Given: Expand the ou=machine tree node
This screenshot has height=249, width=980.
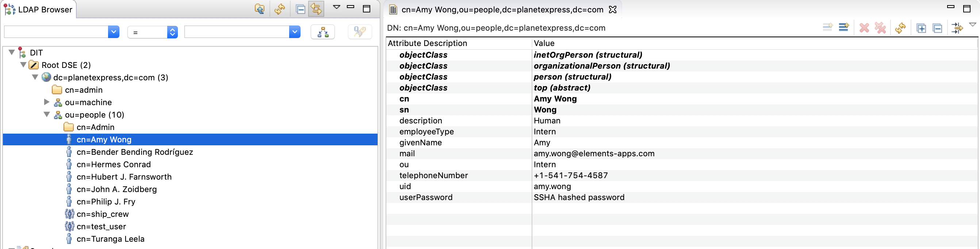Looking at the screenshot, I should point(47,102).
